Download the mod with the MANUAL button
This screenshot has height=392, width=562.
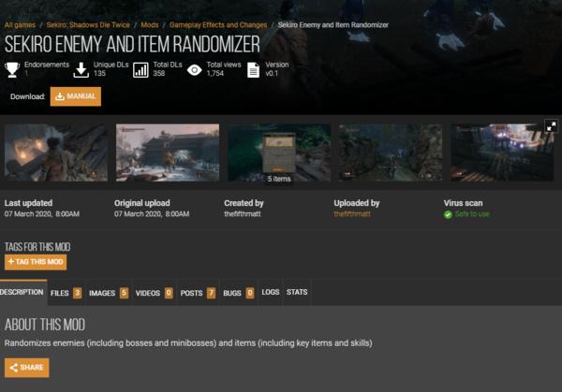76,96
